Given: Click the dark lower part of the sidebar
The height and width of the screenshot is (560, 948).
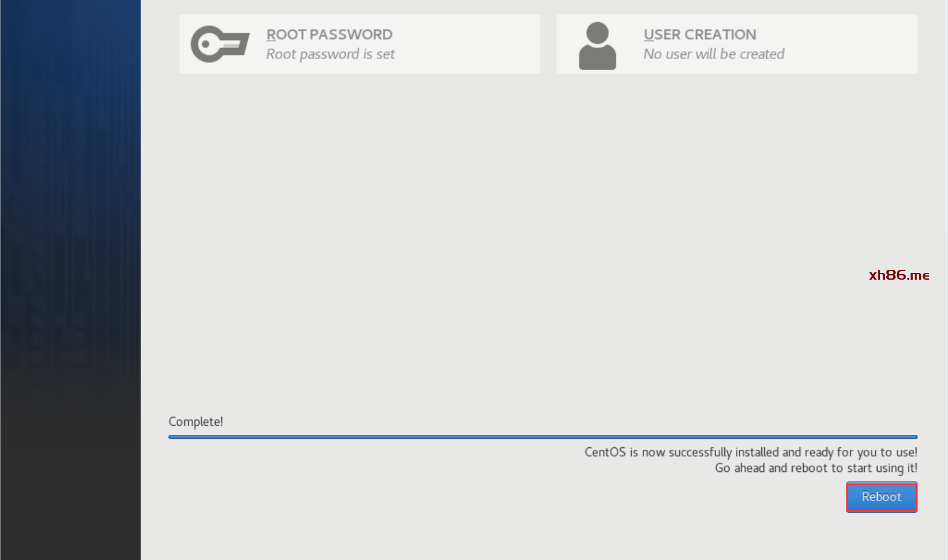Looking at the screenshot, I should (x=70, y=481).
